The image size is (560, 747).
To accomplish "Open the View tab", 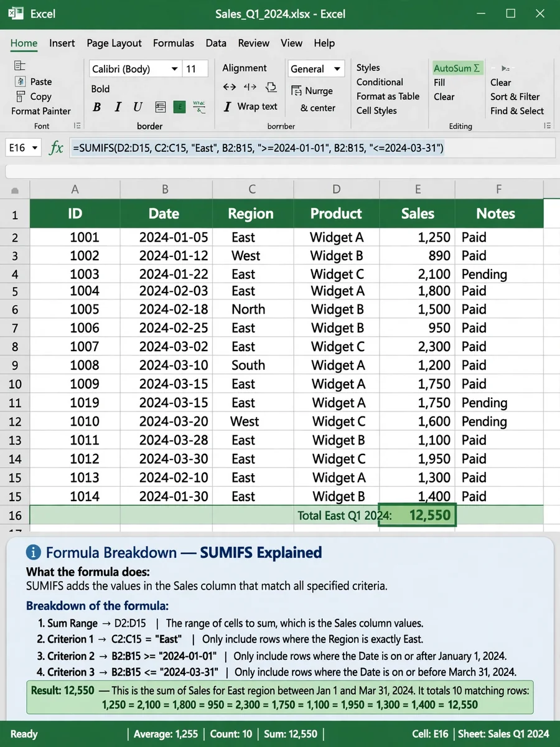I will (291, 43).
